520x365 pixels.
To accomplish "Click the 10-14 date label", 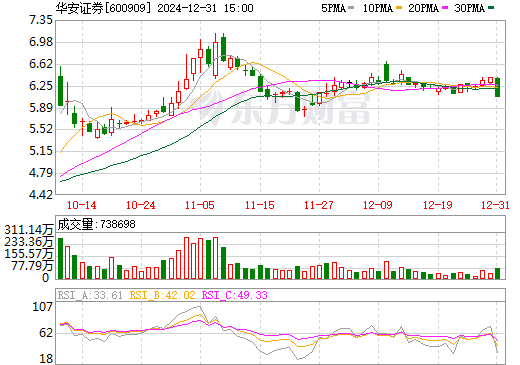I will click(82, 205).
